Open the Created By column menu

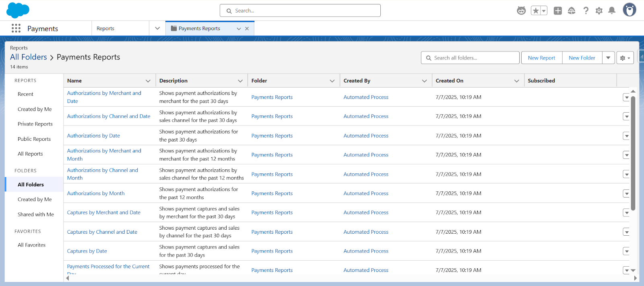424,81
